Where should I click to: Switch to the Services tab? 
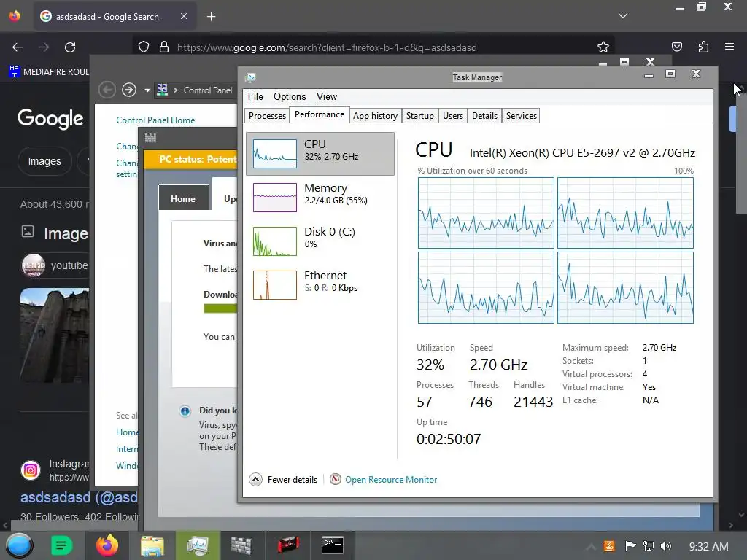pos(521,116)
